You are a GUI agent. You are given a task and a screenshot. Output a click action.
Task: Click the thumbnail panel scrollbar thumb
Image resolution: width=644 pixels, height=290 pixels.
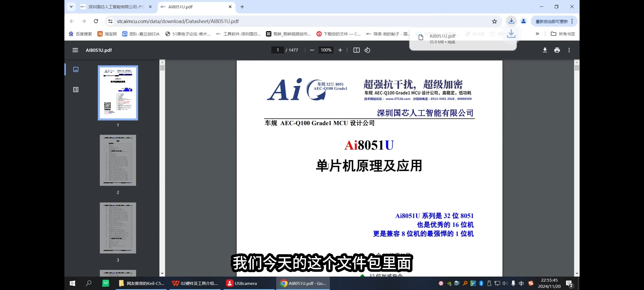[162, 68]
